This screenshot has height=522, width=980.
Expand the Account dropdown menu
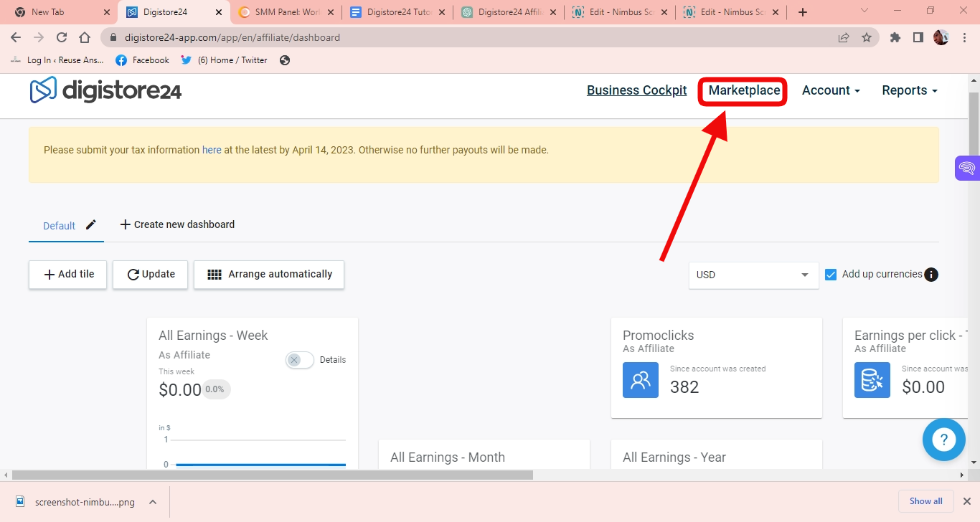(831, 90)
